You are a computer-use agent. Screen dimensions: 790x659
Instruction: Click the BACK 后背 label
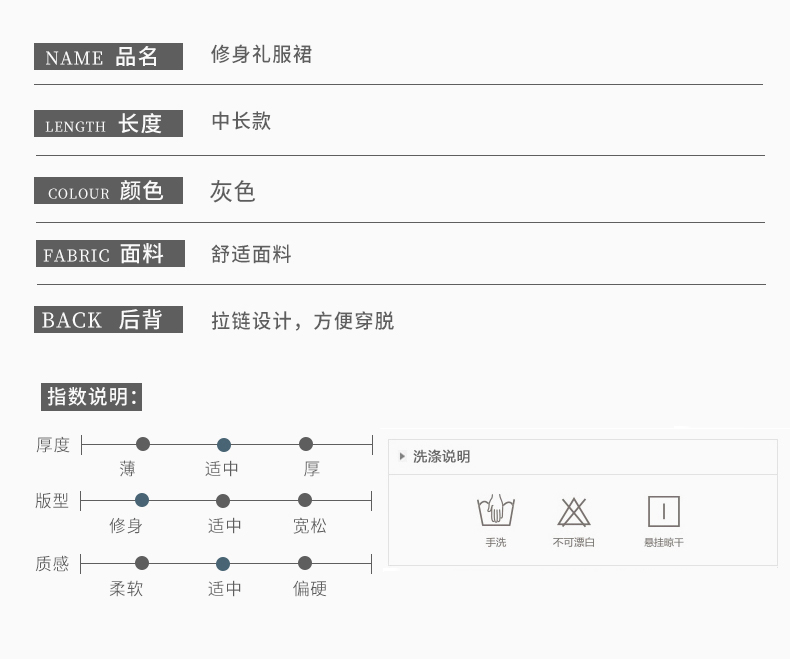(x=108, y=320)
